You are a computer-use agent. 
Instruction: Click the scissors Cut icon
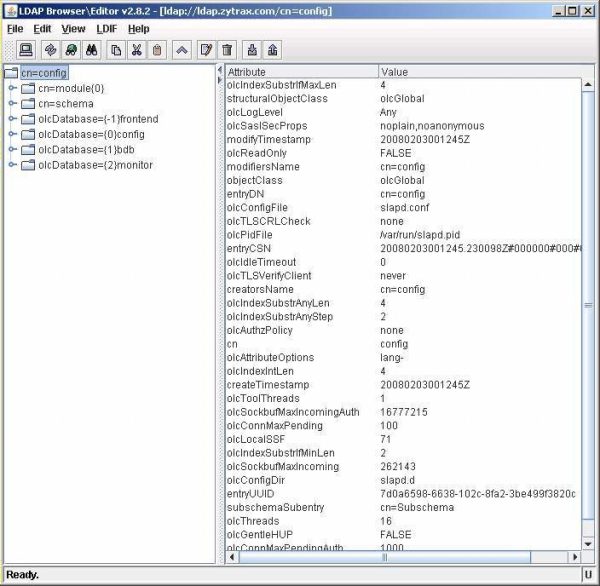pos(137,49)
